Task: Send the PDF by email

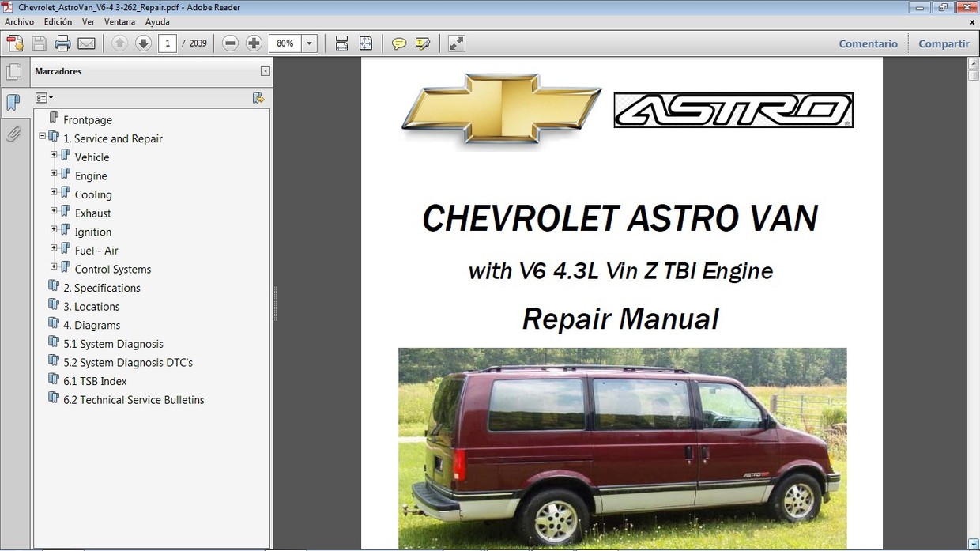Action: (86, 43)
